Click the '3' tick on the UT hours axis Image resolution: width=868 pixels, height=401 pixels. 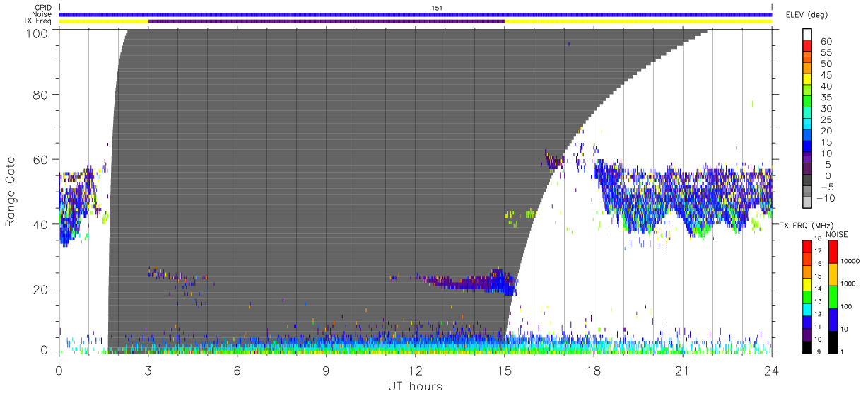tap(148, 370)
